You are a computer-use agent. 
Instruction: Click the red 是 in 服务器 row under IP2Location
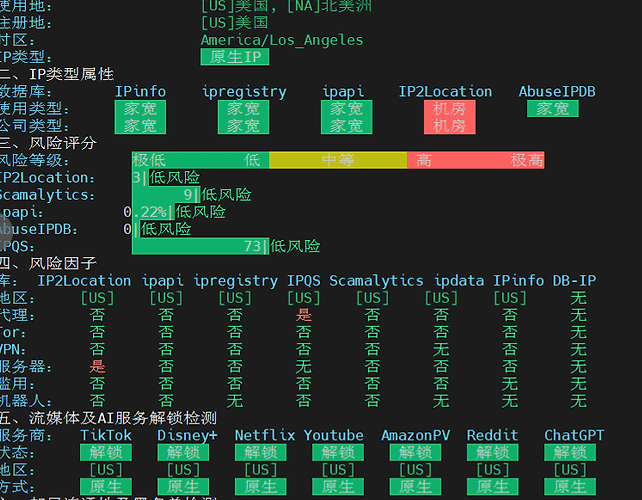(97, 367)
